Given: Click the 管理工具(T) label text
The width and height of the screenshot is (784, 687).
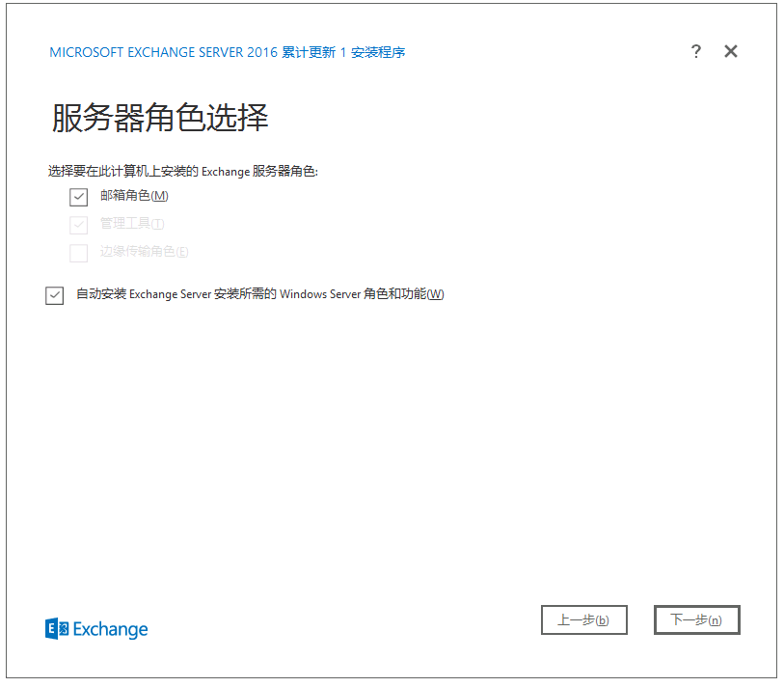Looking at the screenshot, I should (x=132, y=224).
